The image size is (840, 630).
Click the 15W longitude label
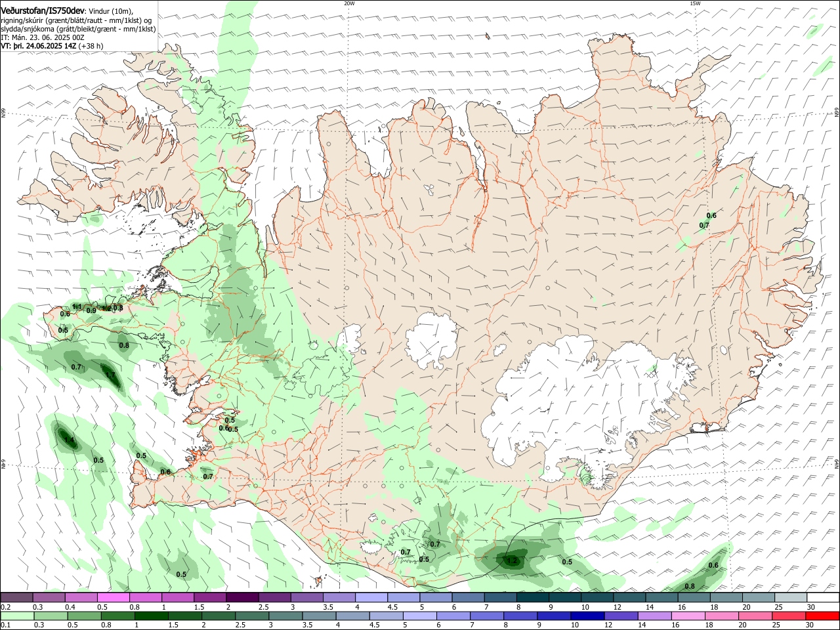click(695, 3)
